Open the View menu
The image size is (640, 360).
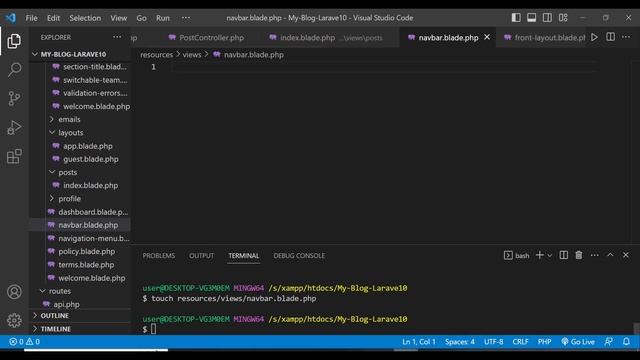pyautogui.click(x=118, y=18)
